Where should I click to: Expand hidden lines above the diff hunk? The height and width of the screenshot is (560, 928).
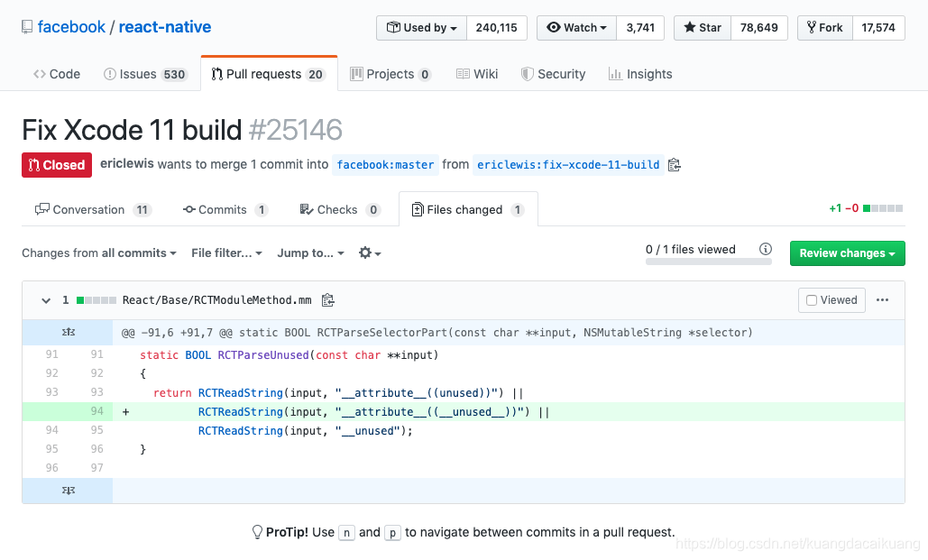click(x=68, y=332)
